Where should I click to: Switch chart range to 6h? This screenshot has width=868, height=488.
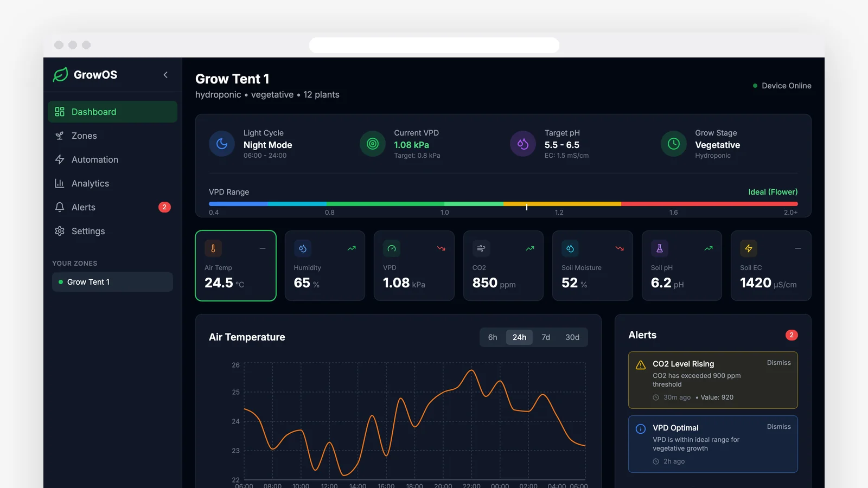pos(493,337)
